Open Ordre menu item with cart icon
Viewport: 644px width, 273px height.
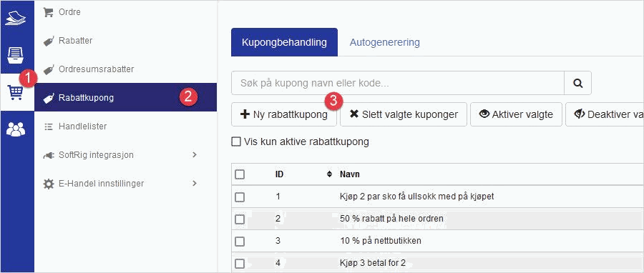[62, 12]
